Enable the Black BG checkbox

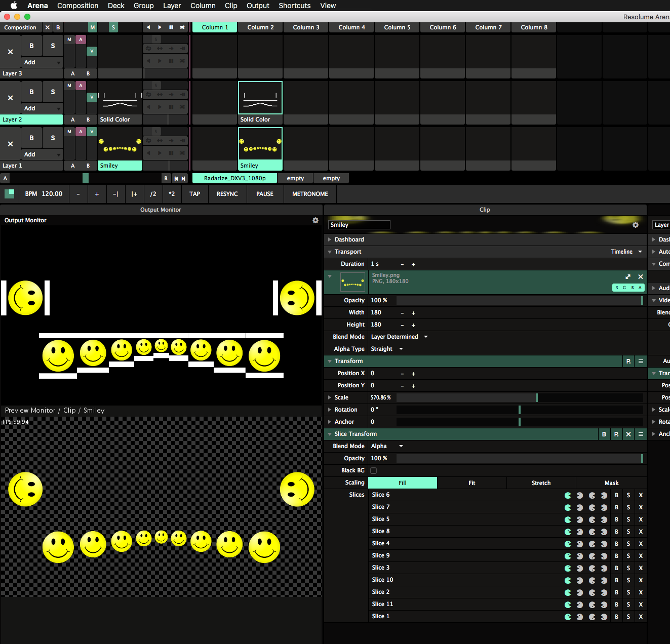click(x=374, y=470)
